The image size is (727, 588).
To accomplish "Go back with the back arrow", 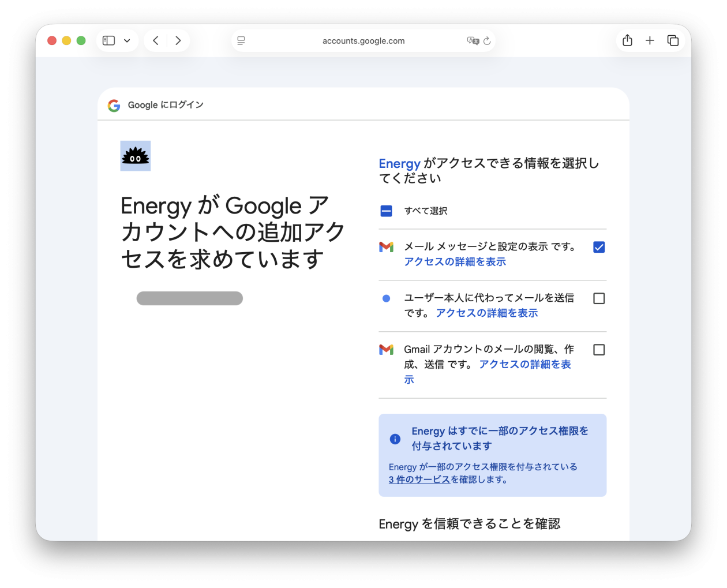I will click(155, 40).
